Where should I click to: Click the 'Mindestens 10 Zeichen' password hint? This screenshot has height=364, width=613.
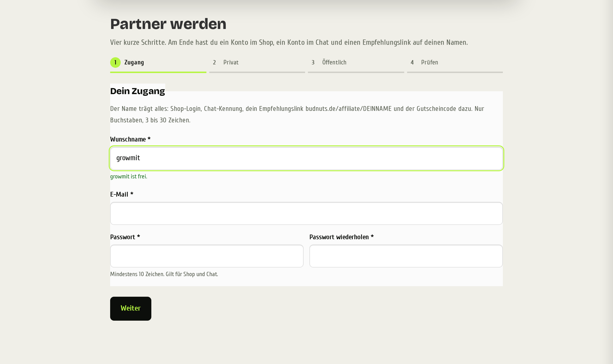point(164,274)
